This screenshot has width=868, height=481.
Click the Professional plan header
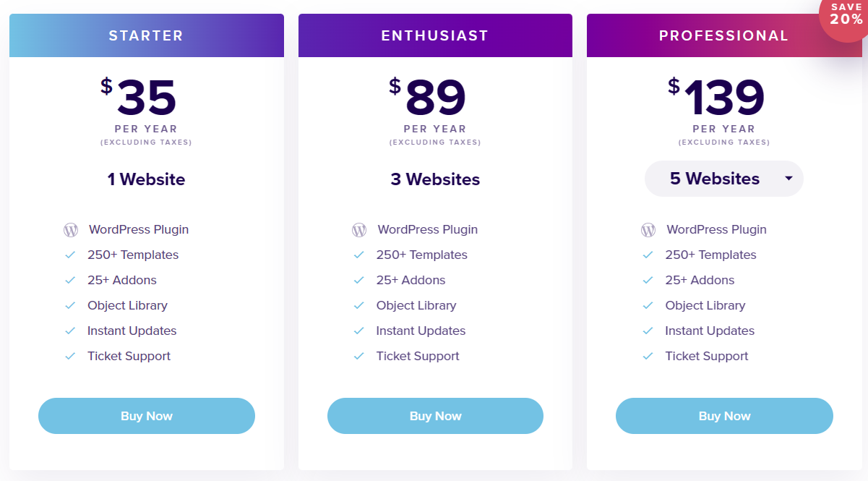(x=723, y=35)
